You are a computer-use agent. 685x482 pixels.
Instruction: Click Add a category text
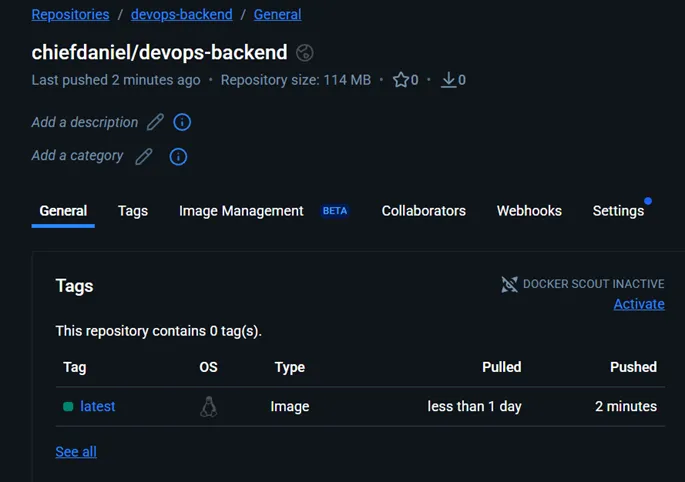coord(77,156)
